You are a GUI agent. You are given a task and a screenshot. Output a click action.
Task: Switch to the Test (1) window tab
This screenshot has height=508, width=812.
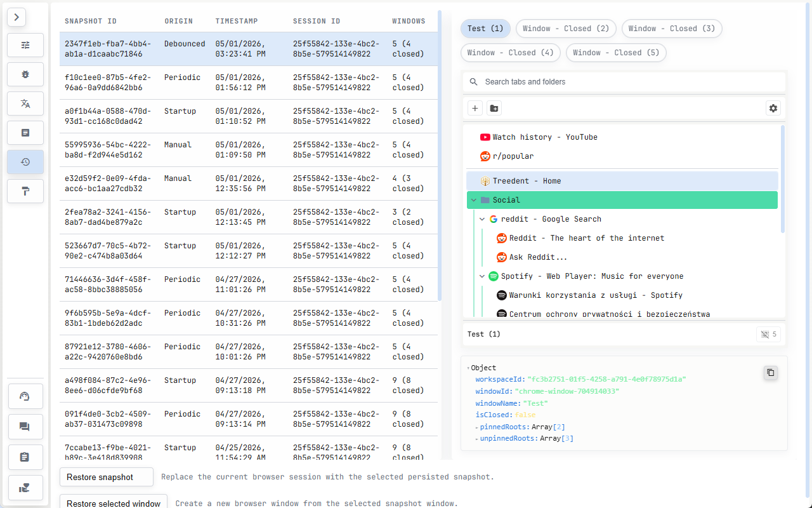(485, 29)
